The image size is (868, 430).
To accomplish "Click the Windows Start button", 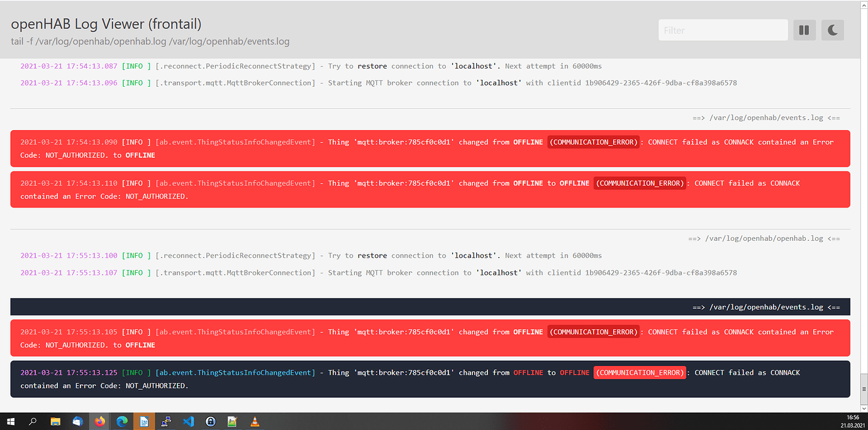I will [x=11, y=421].
